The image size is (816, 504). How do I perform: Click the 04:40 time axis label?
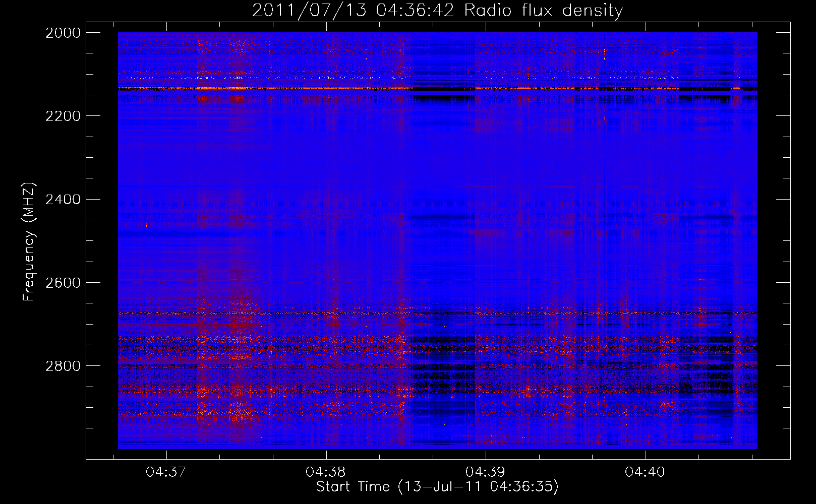645,472
